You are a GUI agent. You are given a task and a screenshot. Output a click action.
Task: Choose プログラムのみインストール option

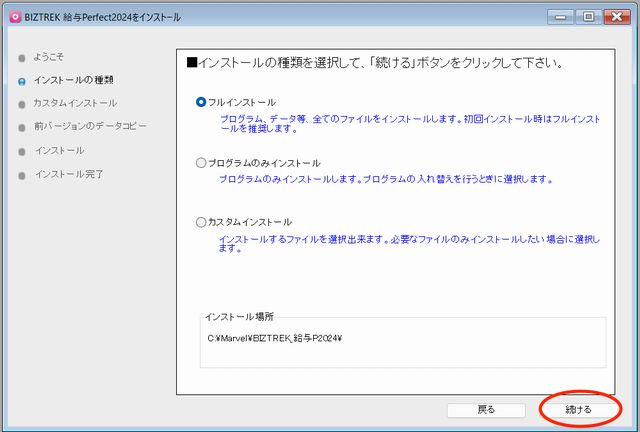(x=200, y=163)
